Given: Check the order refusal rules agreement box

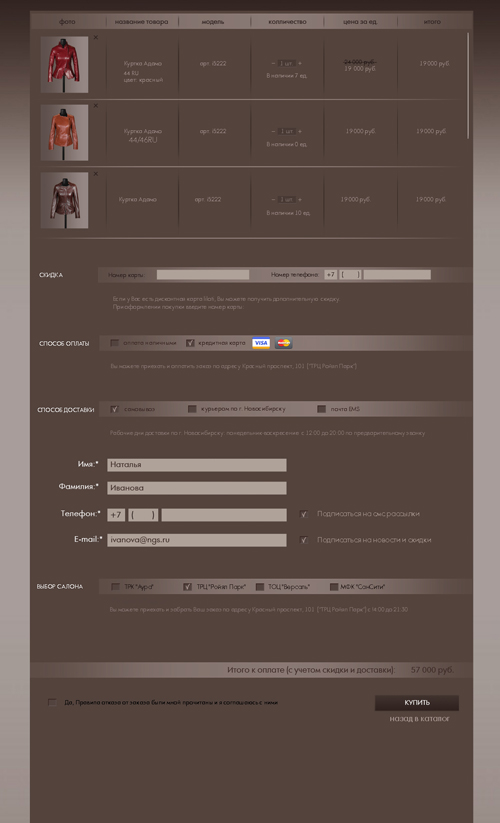Looking at the screenshot, I should point(52,702).
